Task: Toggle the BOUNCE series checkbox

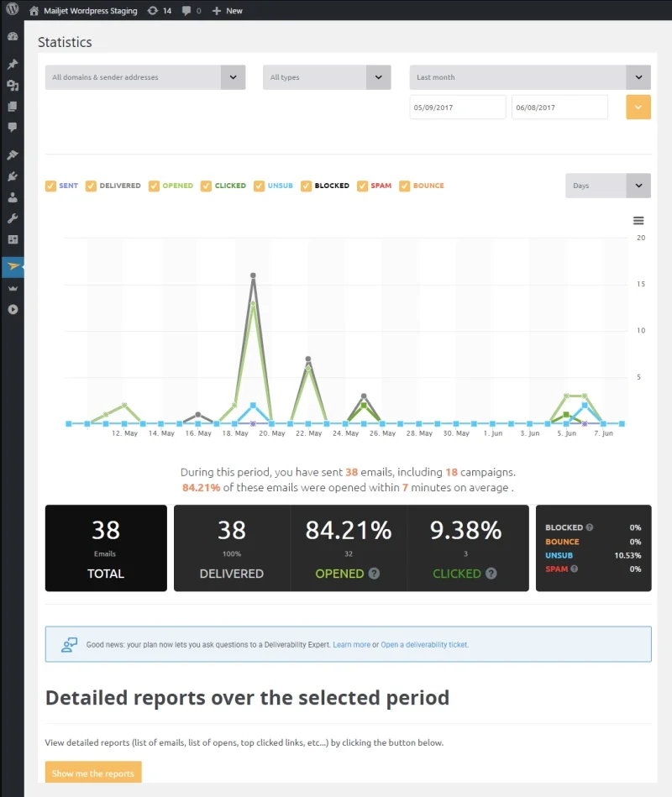Action: pos(405,186)
